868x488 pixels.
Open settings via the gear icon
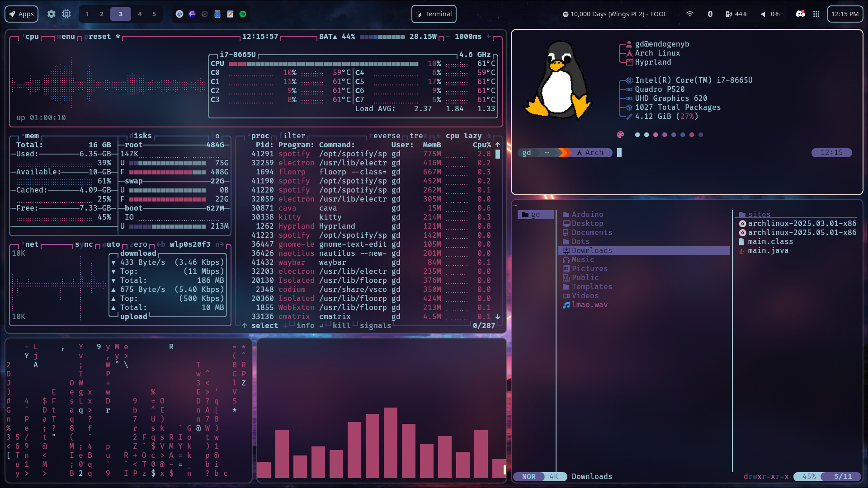(x=52, y=14)
